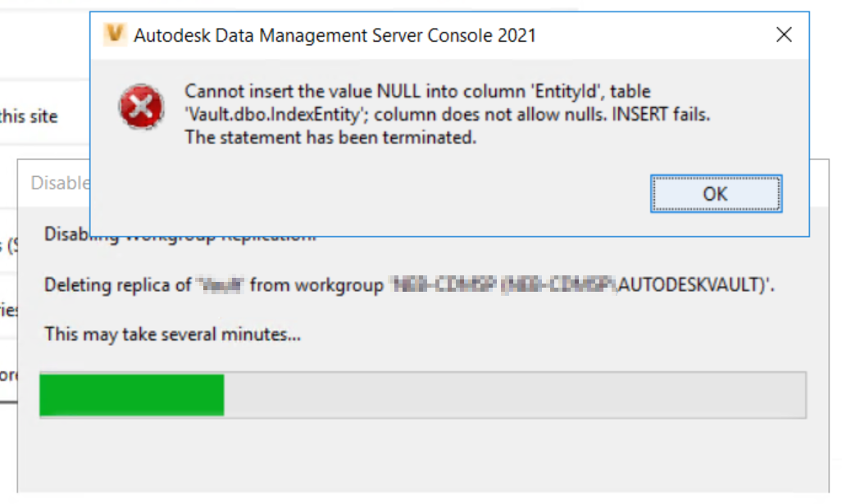Click the 'this site' text at left edge
The image size is (842, 504).
coord(29,116)
